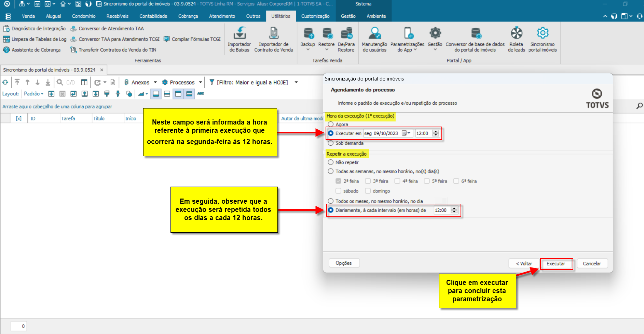Expand the Processos dropdown arrow

(201, 83)
